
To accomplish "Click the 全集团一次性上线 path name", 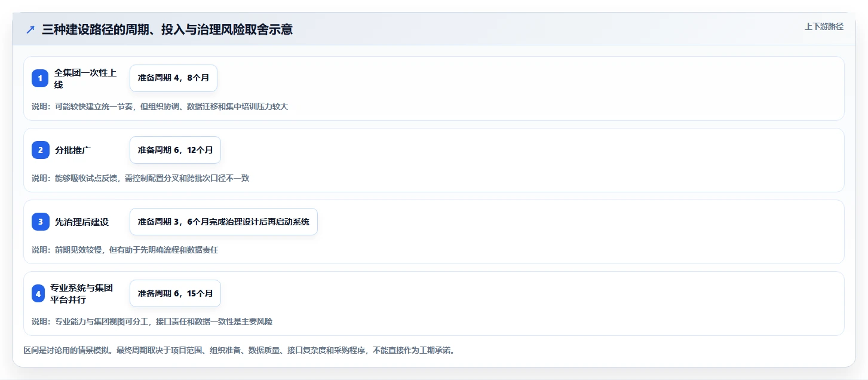I will pyautogui.click(x=85, y=78).
